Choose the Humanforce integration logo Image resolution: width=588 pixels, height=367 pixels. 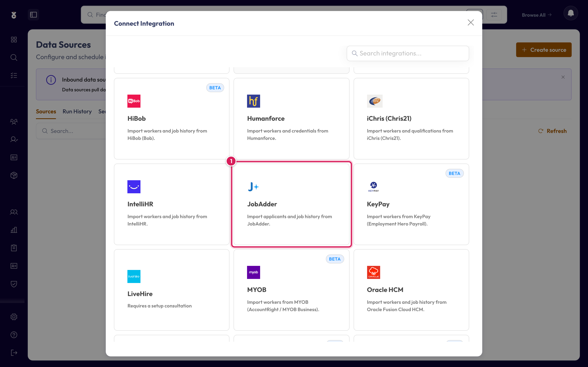[x=253, y=101]
